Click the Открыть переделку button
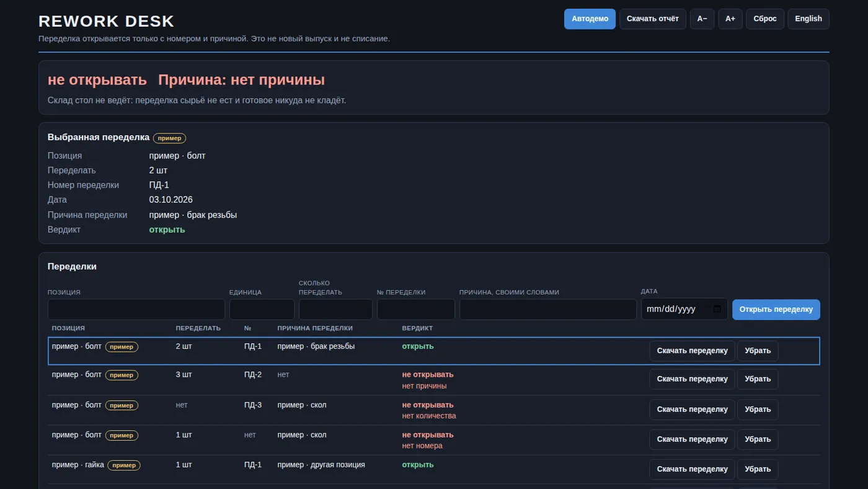Image resolution: width=868 pixels, height=489 pixels. click(x=776, y=310)
